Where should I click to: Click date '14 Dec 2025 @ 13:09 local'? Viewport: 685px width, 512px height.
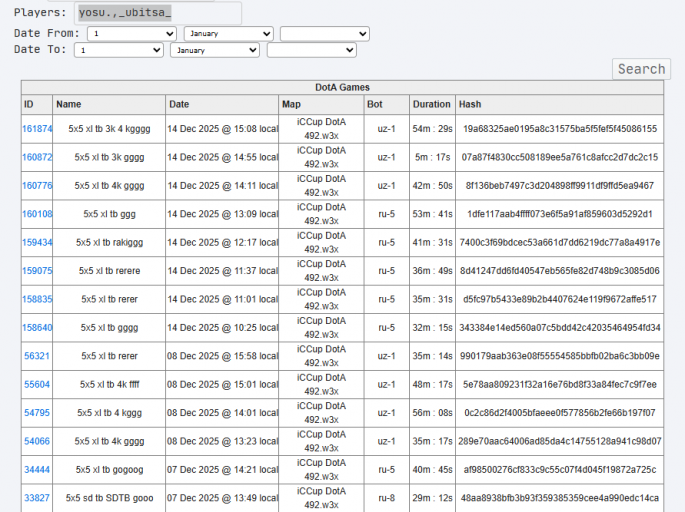click(222, 214)
